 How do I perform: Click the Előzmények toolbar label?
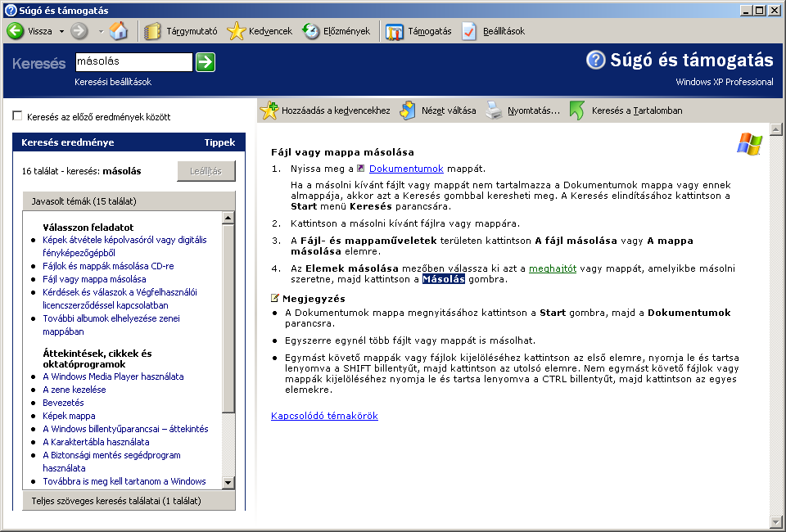pos(347,31)
